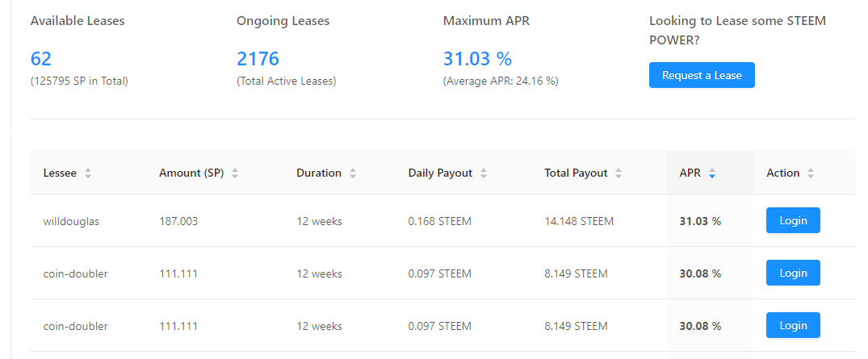Select the Ongoing Leases count 2176
This screenshot has width=868, height=359.
tap(258, 59)
